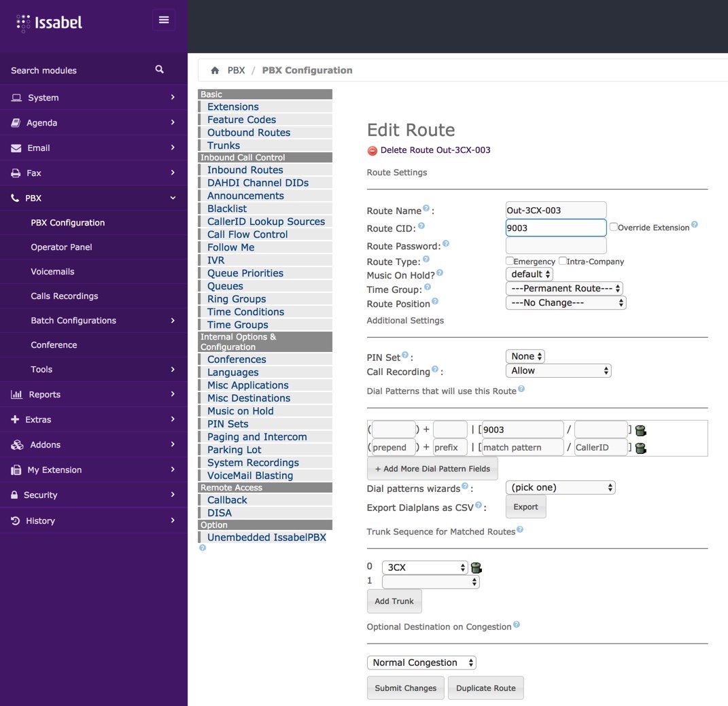Expand the Security sidebar menu
Screen dimensions: 728x706
pyautogui.click(x=93, y=495)
